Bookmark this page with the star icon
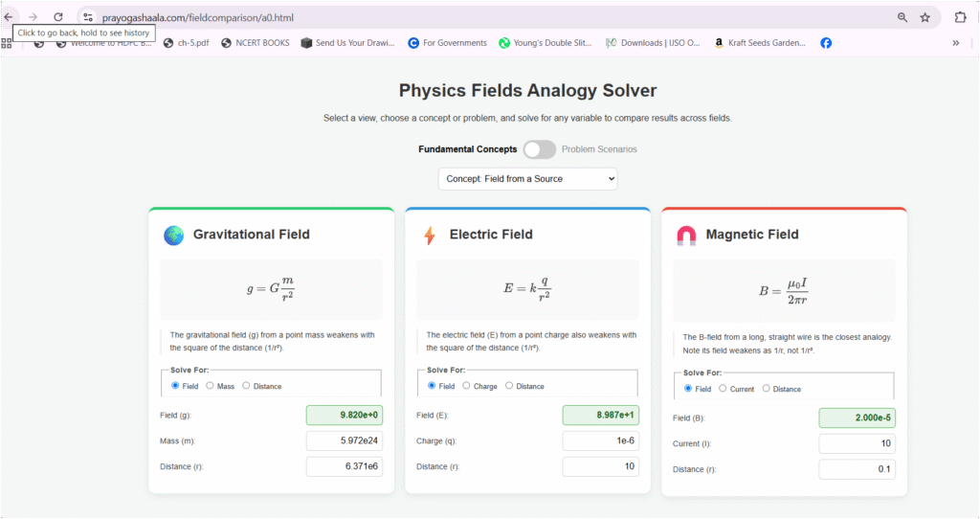 (x=924, y=17)
